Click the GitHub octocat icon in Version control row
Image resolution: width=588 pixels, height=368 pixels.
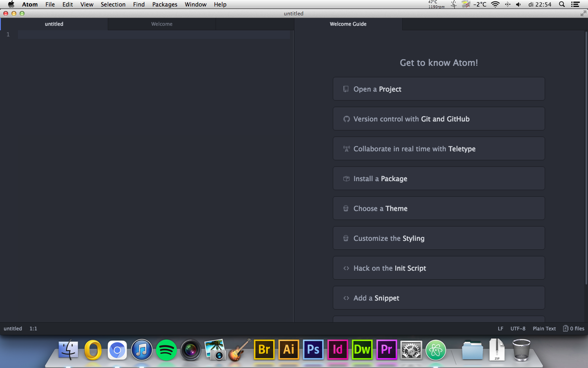tap(346, 119)
